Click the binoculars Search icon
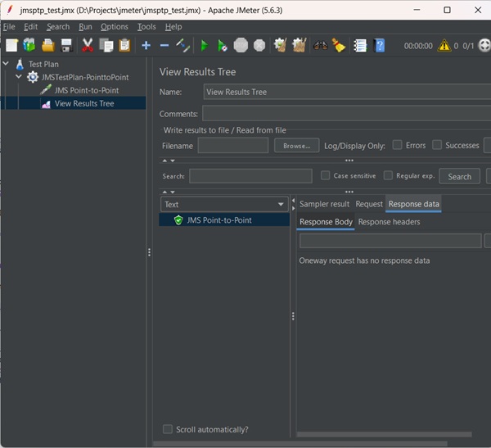 [x=320, y=45]
